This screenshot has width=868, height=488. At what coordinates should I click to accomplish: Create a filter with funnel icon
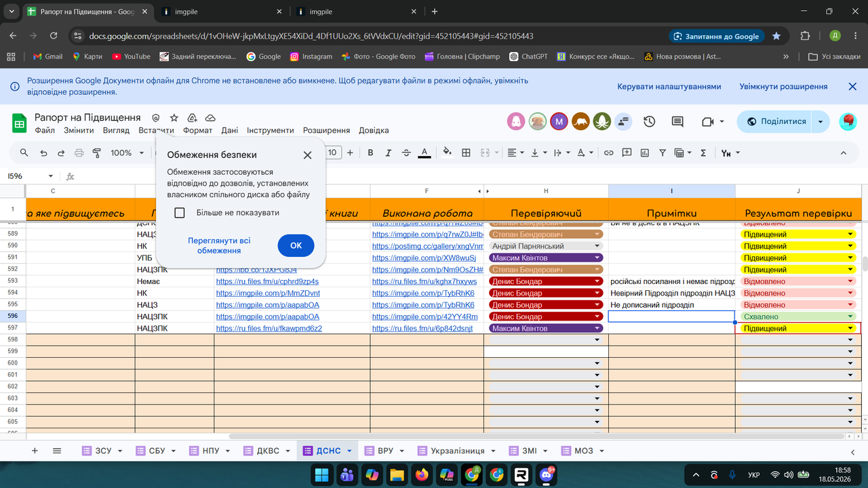(663, 153)
